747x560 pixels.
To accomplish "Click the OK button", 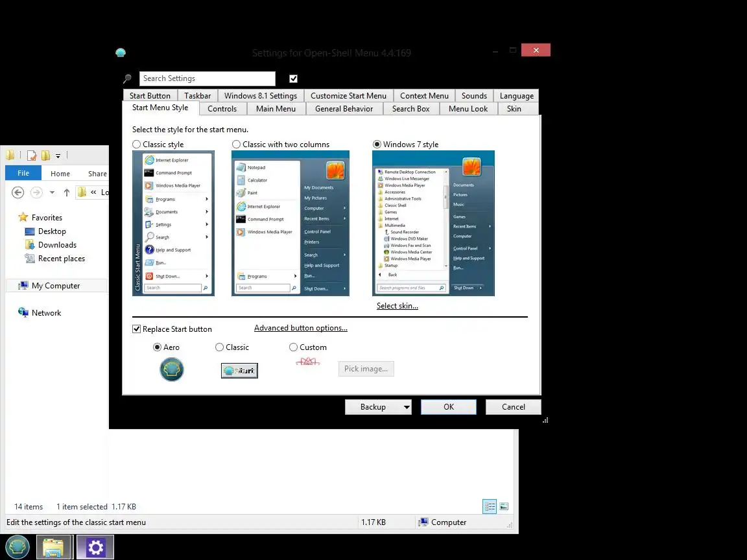I will coord(449,407).
